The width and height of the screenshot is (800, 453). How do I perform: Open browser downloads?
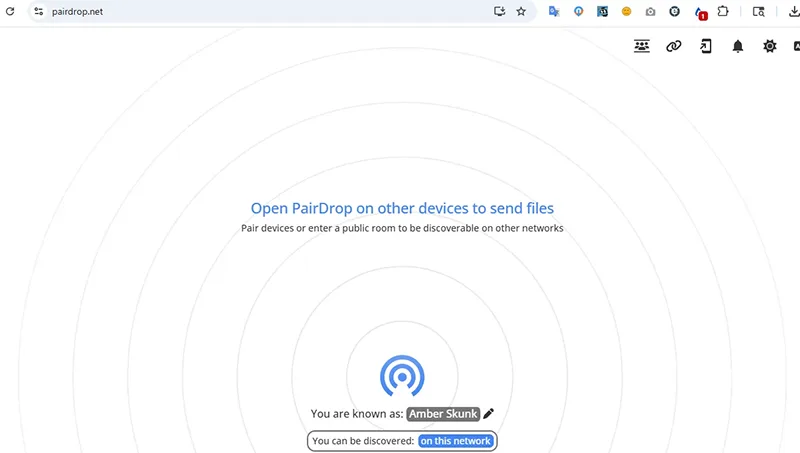click(x=793, y=11)
